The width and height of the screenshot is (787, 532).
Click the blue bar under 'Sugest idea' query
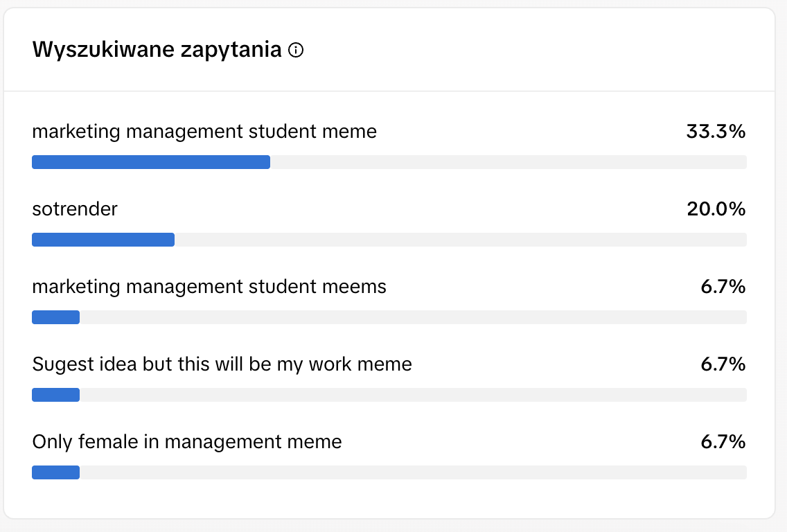click(56, 395)
